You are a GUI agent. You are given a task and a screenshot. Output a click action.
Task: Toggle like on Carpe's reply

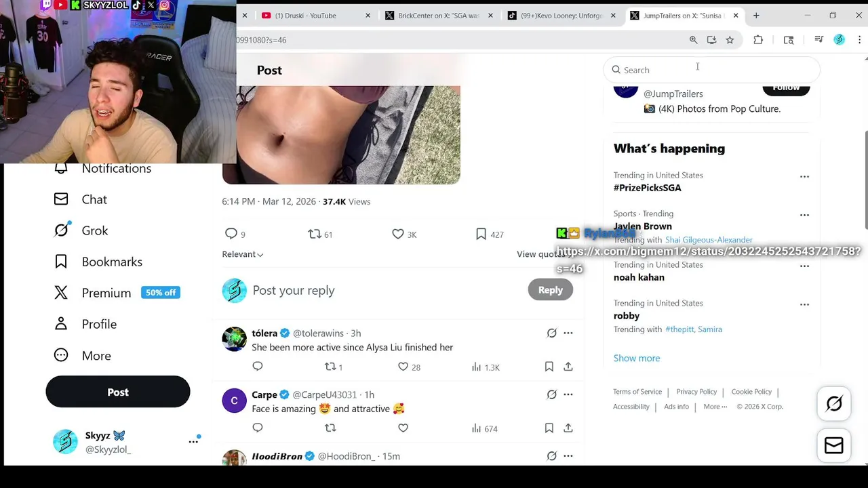(403, 428)
